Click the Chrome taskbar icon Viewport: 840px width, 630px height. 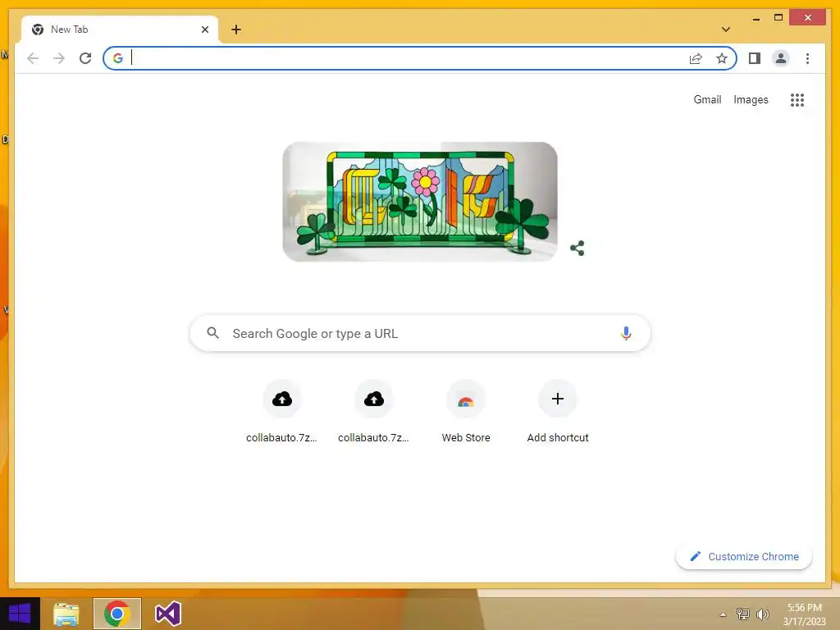tap(117, 614)
